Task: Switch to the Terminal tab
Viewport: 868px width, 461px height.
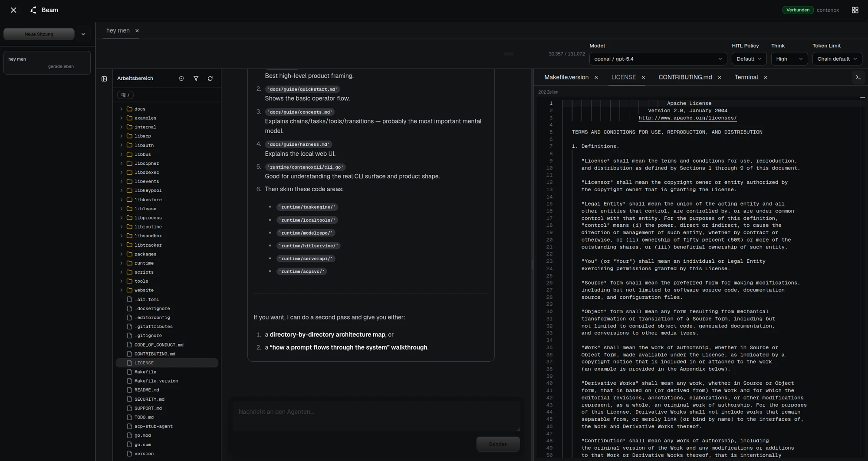Action: [x=746, y=77]
